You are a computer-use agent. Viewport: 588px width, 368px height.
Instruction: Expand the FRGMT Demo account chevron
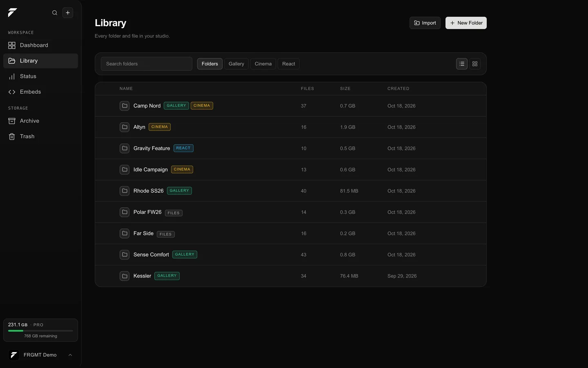70,355
